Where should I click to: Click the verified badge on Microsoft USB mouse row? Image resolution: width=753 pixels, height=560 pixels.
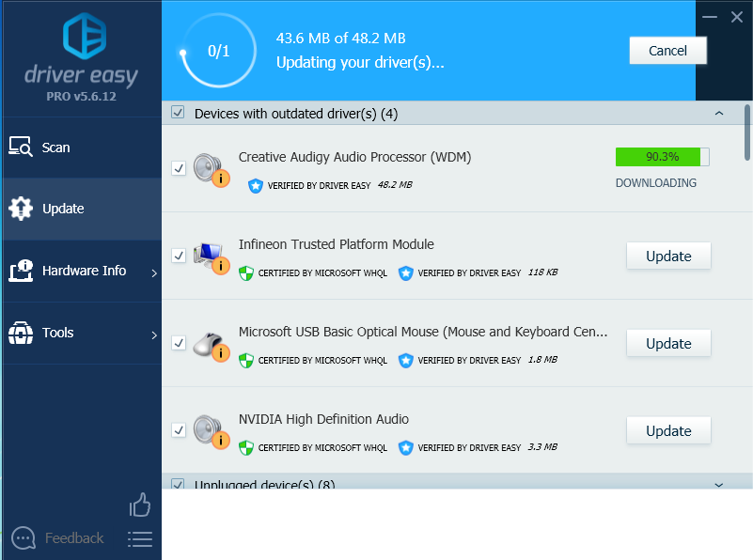pyautogui.click(x=406, y=361)
